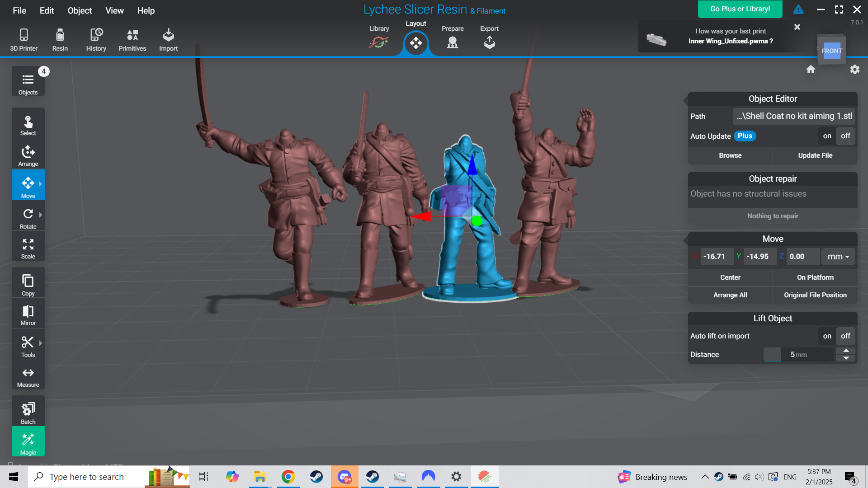This screenshot has height=488, width=868.
Task: Launch the Magic auto-setup tool
Action: 28,441
